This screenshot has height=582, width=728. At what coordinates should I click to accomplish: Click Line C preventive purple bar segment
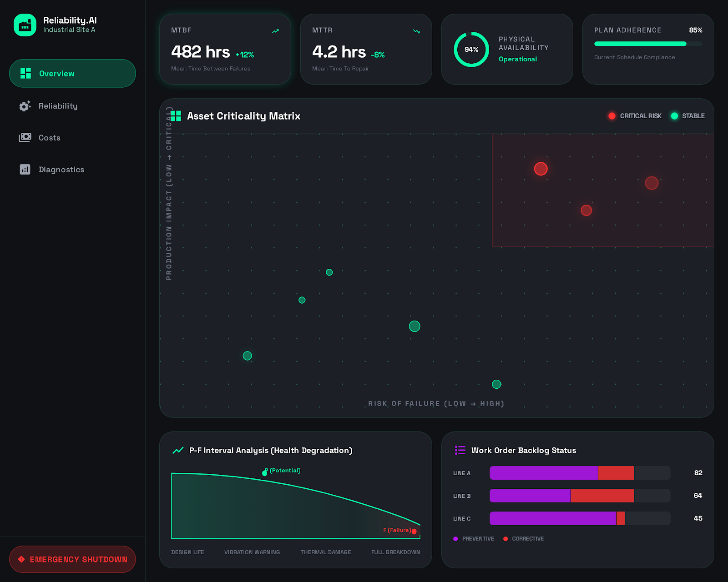pyautogui.click(x=553, y=518)
